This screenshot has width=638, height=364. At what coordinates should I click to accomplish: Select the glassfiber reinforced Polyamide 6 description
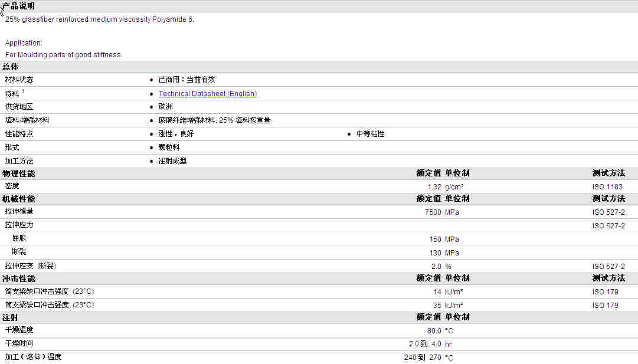point(100,19)
